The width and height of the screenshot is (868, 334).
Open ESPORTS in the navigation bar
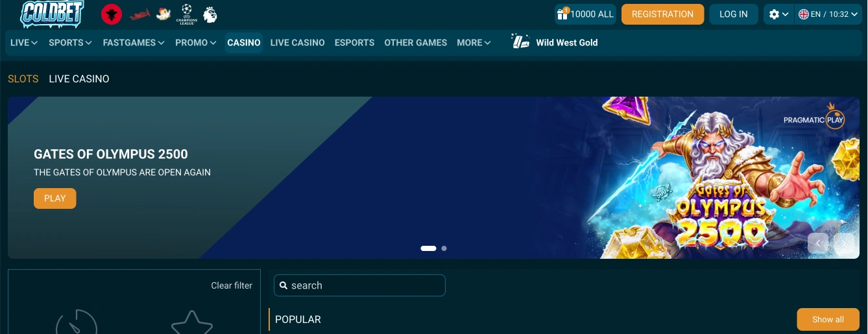[354, 43]
